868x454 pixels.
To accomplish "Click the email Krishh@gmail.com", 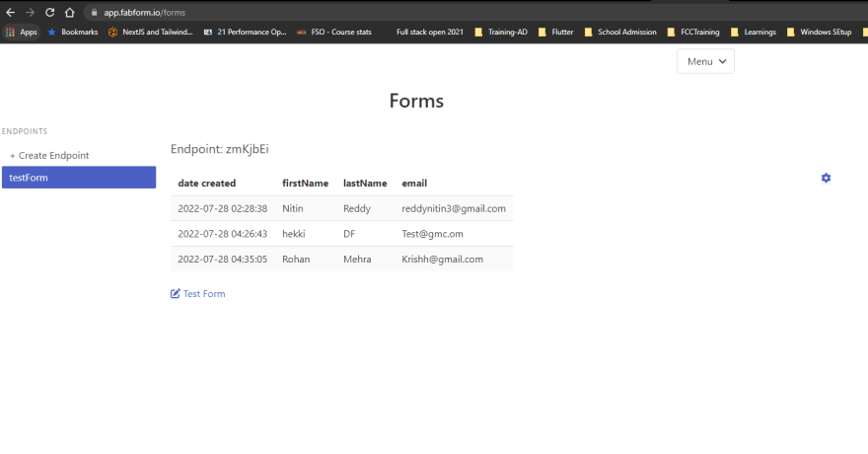I will (x=442, y=260).
